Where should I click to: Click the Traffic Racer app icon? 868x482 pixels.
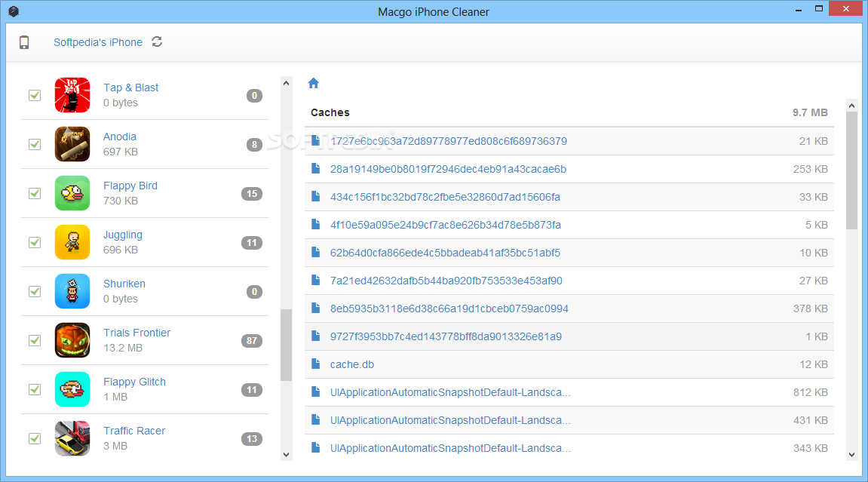tap(72, 438)
